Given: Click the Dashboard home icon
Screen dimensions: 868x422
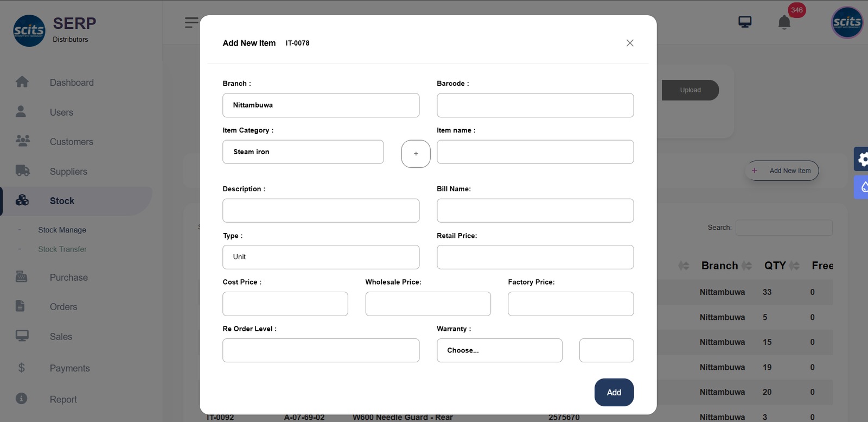Looking at the screenshot, I should (22, 82).
